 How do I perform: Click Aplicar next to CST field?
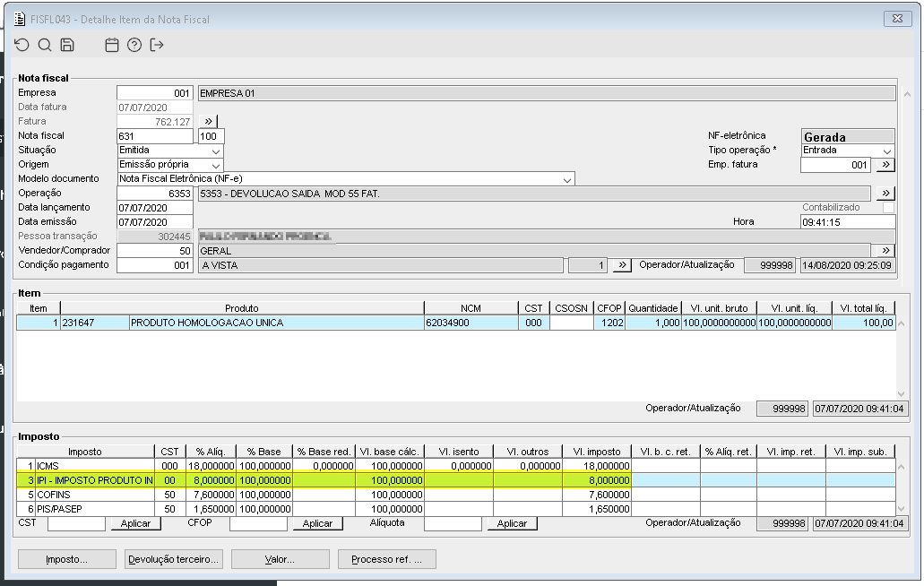pyautogui.click(x=135, y=523)
